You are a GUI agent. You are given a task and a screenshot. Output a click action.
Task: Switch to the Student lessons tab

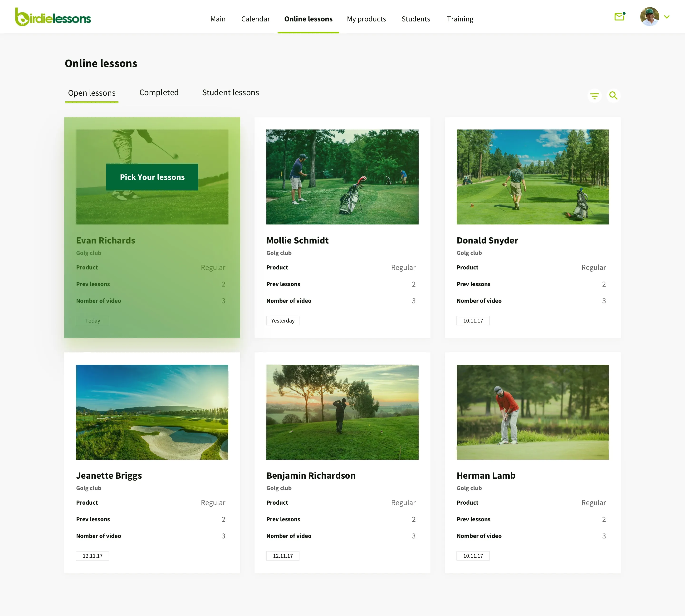tap(230, 92)
